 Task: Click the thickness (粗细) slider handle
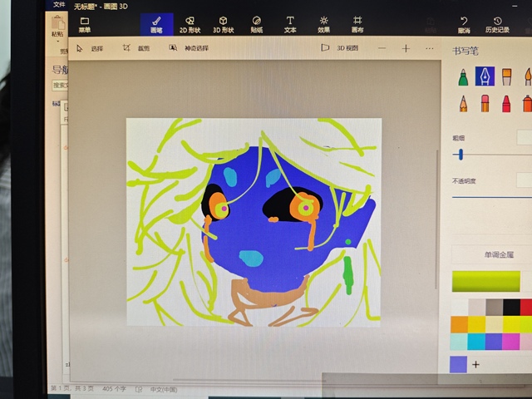click(460, 155)
